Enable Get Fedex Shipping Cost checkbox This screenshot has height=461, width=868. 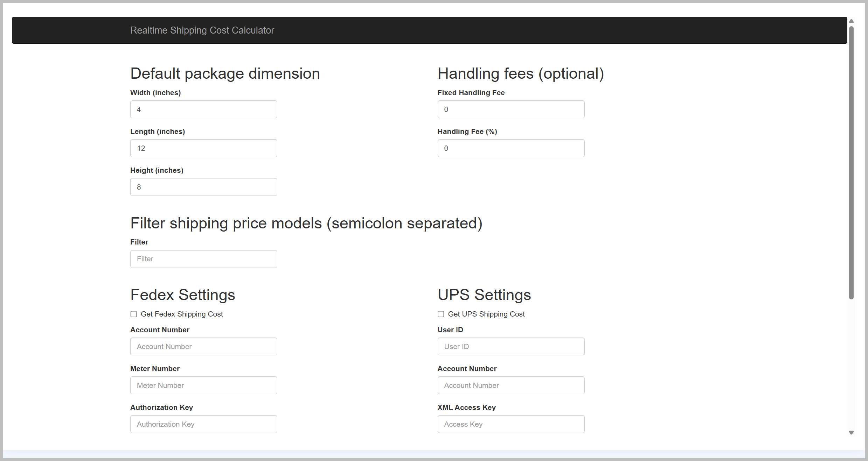(x=134, y=314)
